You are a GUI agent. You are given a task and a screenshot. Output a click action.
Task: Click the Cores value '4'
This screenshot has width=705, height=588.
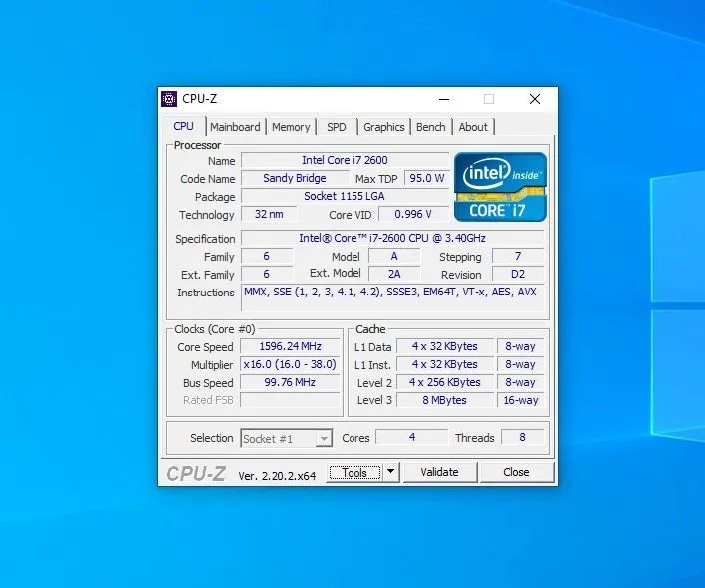point(412,437)
